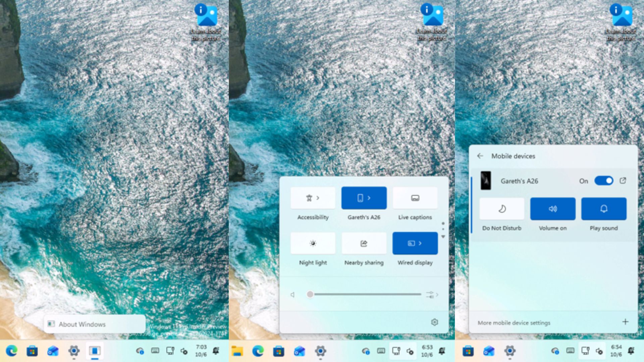Launch Edge on the taskbar showing 6:53
This screenshot has width=644, height=362.
(258, 351)
